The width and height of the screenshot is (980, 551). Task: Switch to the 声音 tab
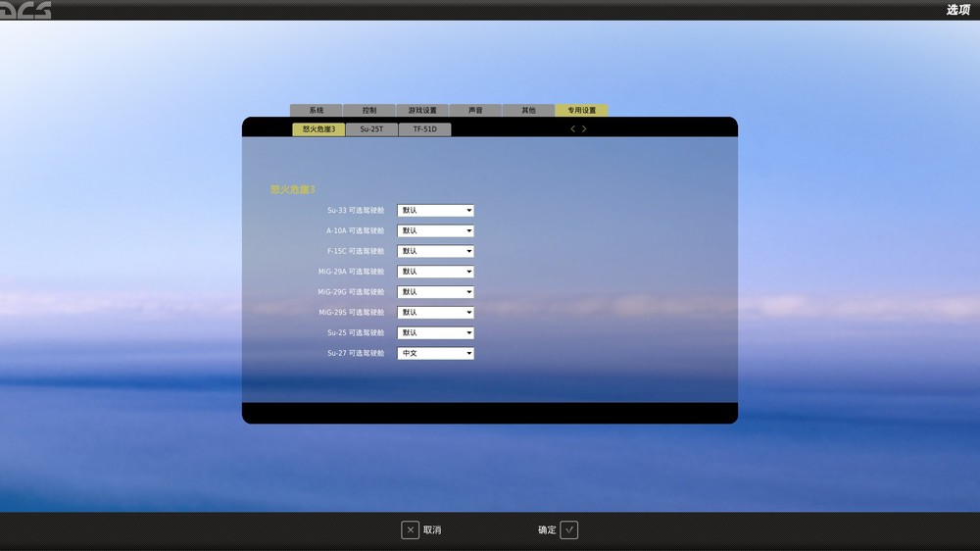(x=475, y=110)
